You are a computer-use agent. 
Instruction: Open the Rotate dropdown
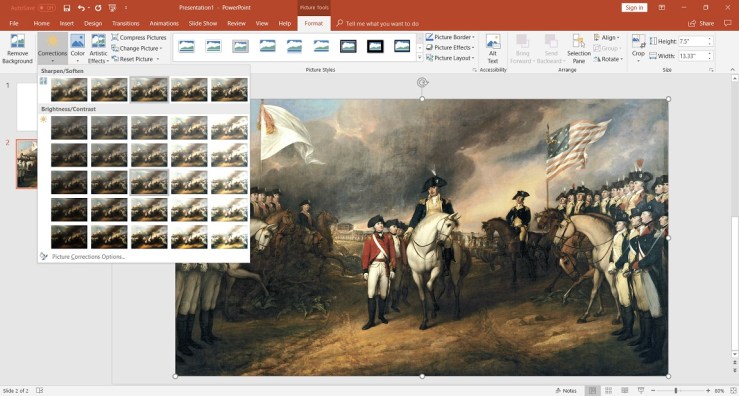[608, 59]
